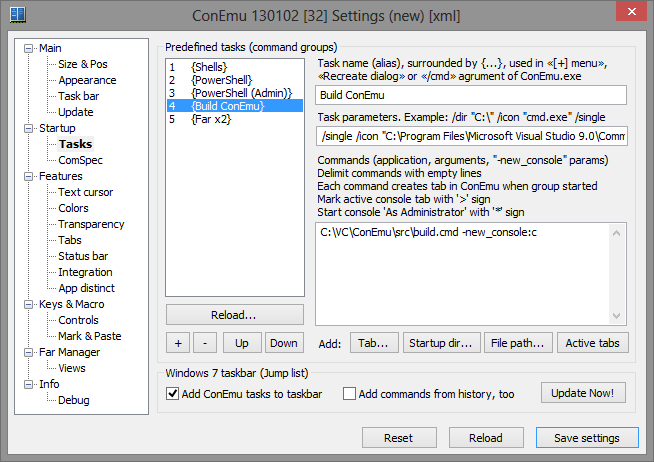
Task: Open the ComSpec settings page
Action: (x=80, y=160)
